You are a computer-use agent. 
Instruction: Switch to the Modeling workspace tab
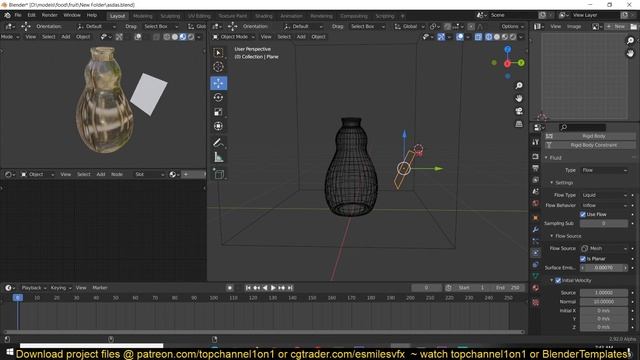[142, 16]
